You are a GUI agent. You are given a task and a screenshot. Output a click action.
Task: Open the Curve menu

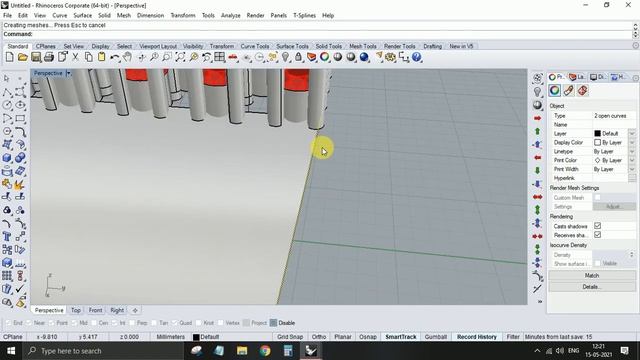click(x=60, y=15)
